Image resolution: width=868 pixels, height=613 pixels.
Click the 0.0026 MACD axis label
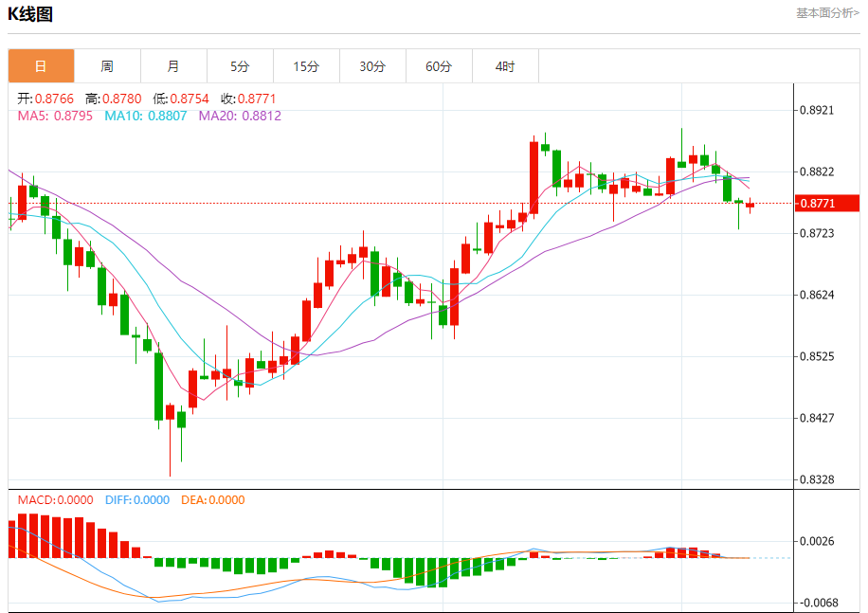click(817, 541)
